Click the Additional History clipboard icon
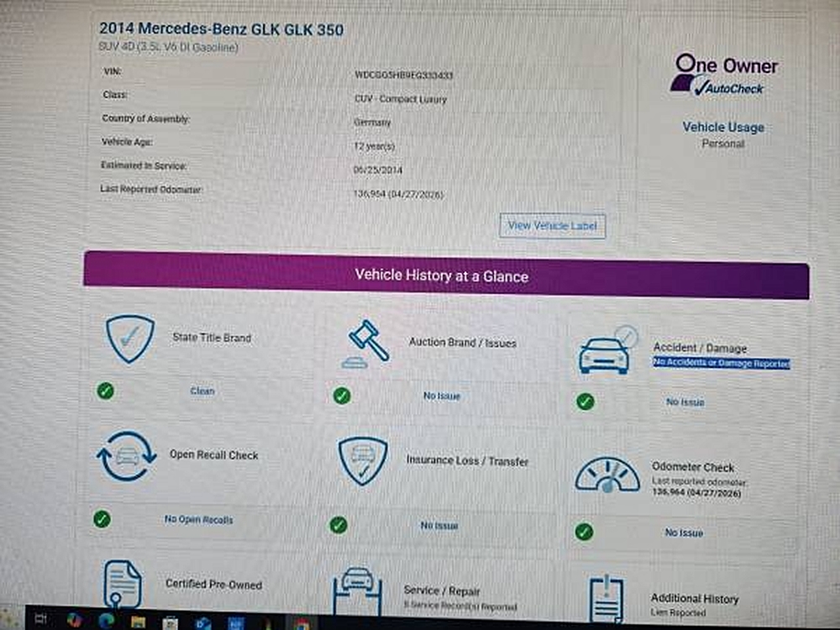The height and width of the screenshot is (630, 840). click(x=606, y=598)
